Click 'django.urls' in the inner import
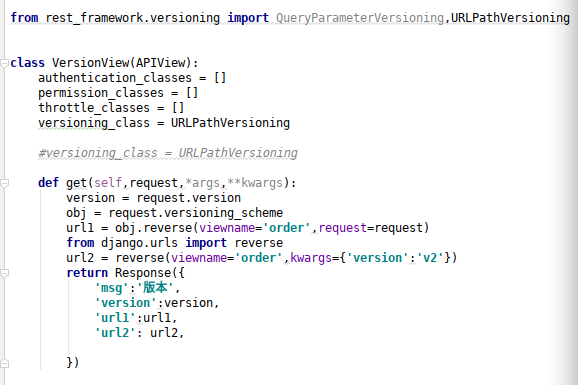Image resolution: width=578 pixels, height=385 pixels. [x=139, y=243]
